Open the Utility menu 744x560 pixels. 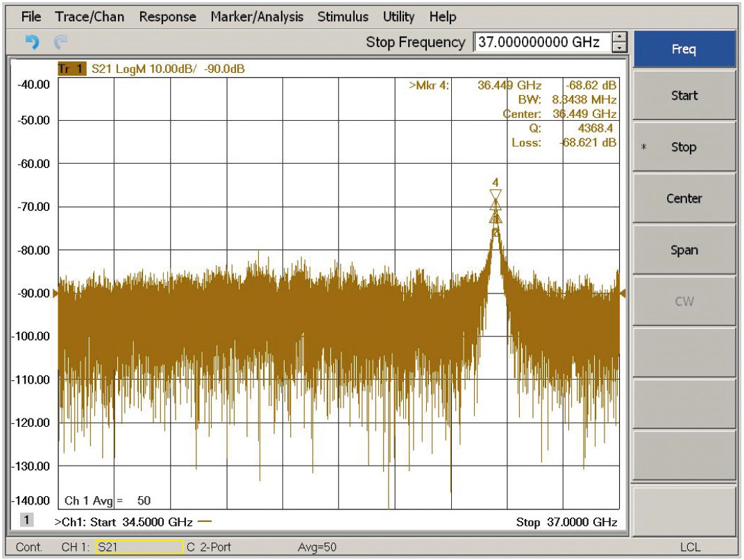click(398, 17)
